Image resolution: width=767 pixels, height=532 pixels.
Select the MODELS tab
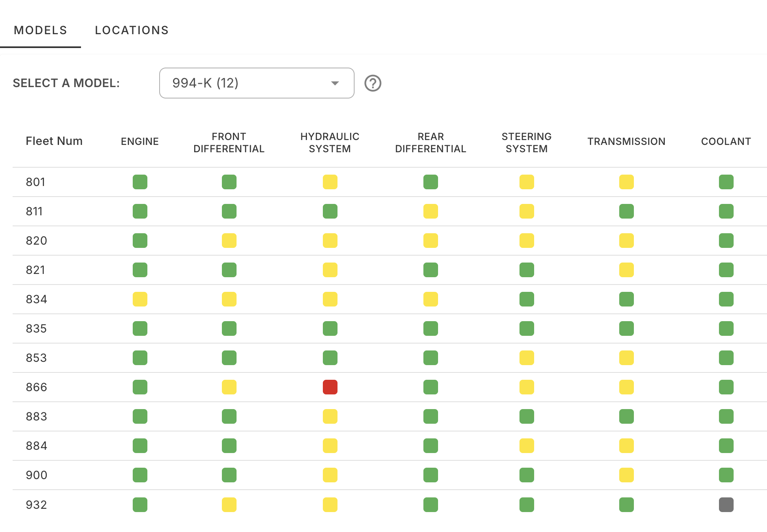pyautogui.click(x=40, y=30)
